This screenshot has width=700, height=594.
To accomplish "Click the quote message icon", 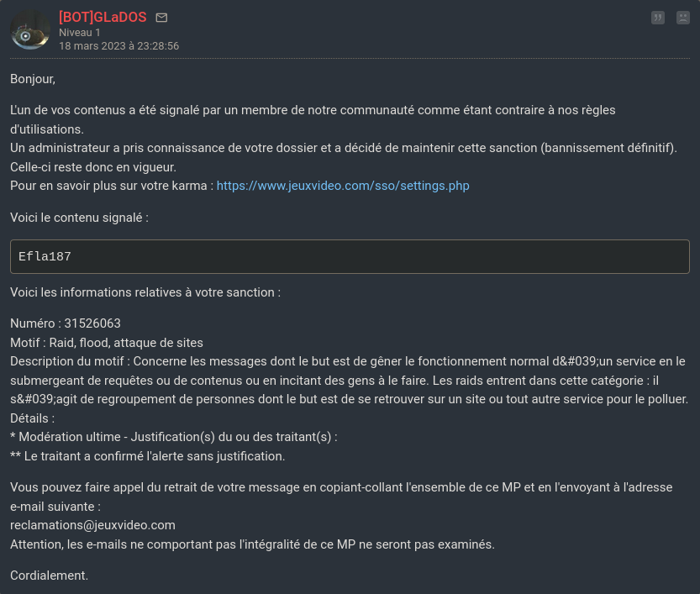I will tap(658, 18).
